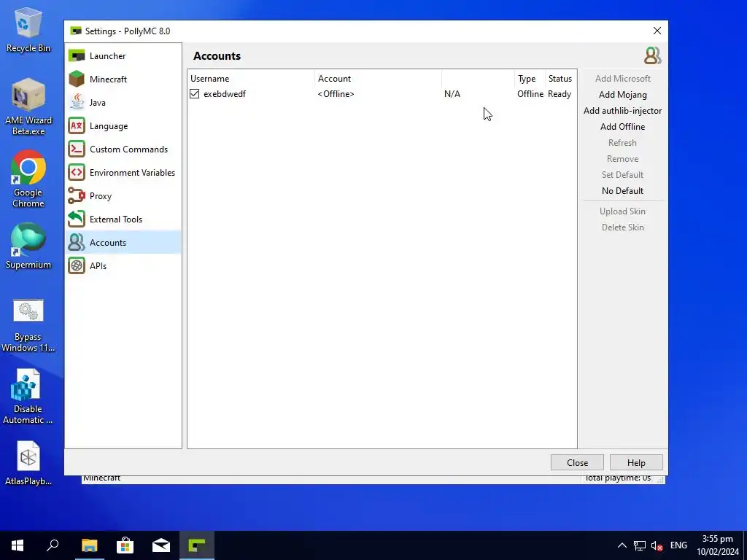The image size is (747, 560).
Task: Click the Help button
Action: click(x=636, y=463)
